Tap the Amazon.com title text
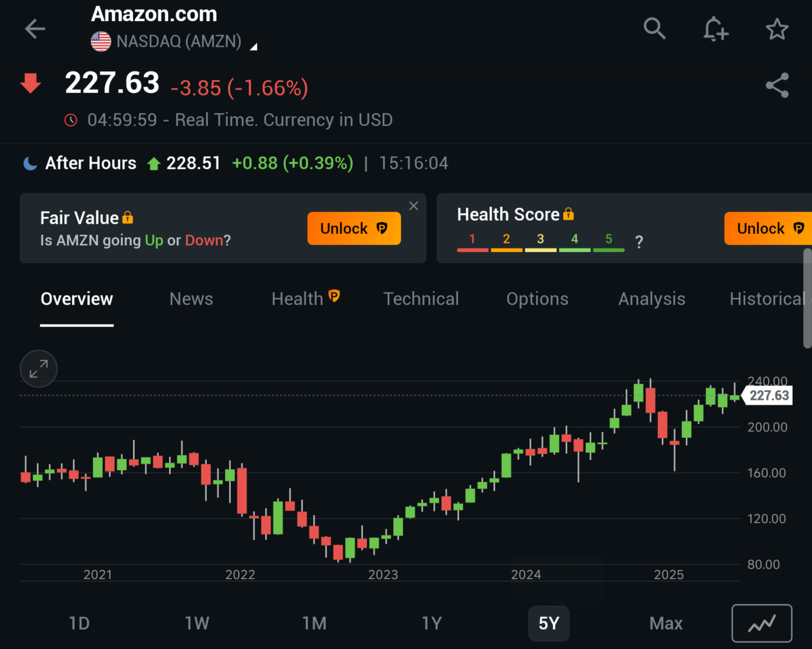The height and width of the screenshot is (649, 812). [154, 14]
